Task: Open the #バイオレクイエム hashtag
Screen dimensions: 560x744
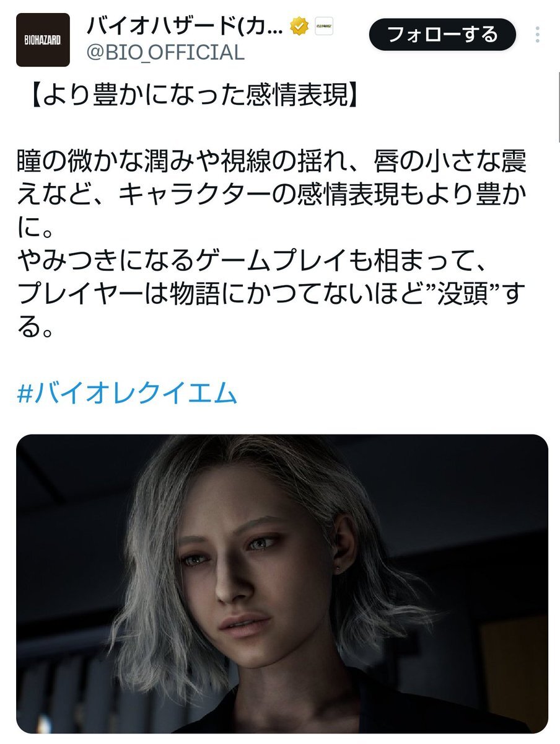Action: (x=128, y=393)
